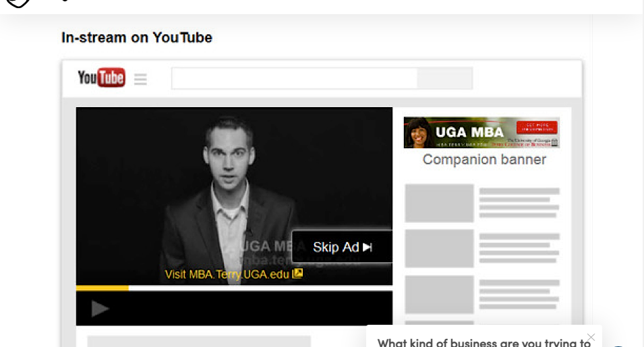Click inside the YouTube search field
This screenshot has width=644, height=347.
tap(295, 78)
